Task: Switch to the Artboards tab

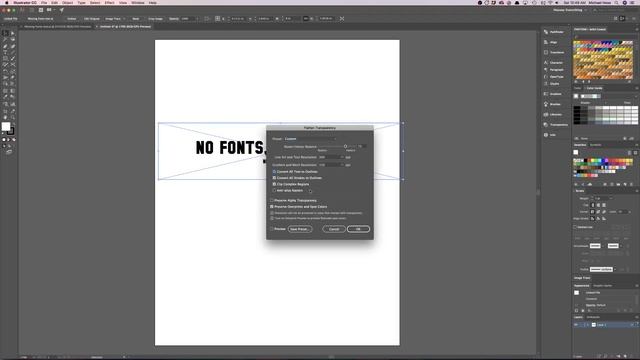Action: [593, 317]
